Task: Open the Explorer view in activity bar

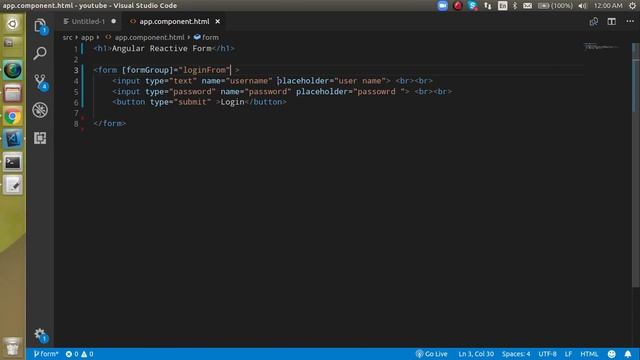Action: coord(40,26)
